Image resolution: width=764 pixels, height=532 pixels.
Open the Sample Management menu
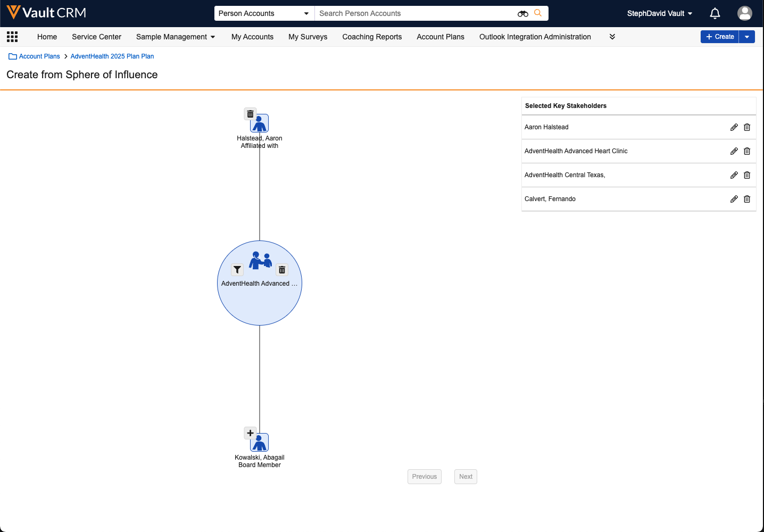[176, 37]
